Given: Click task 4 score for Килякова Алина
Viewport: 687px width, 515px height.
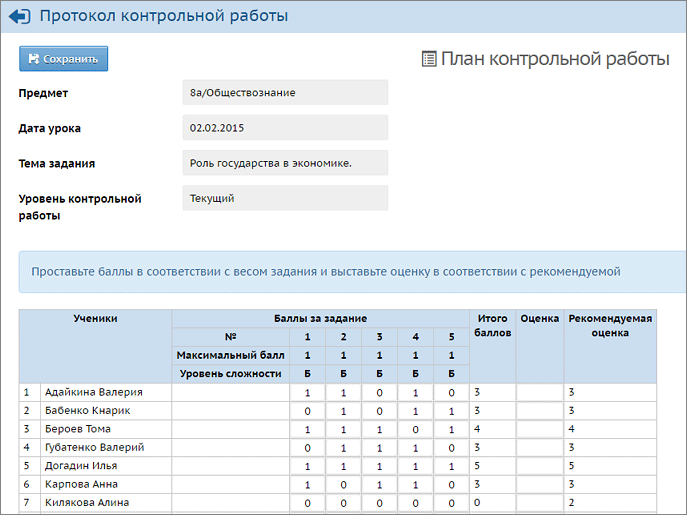Looking at the screenshot, I should [x=415, y=502].
